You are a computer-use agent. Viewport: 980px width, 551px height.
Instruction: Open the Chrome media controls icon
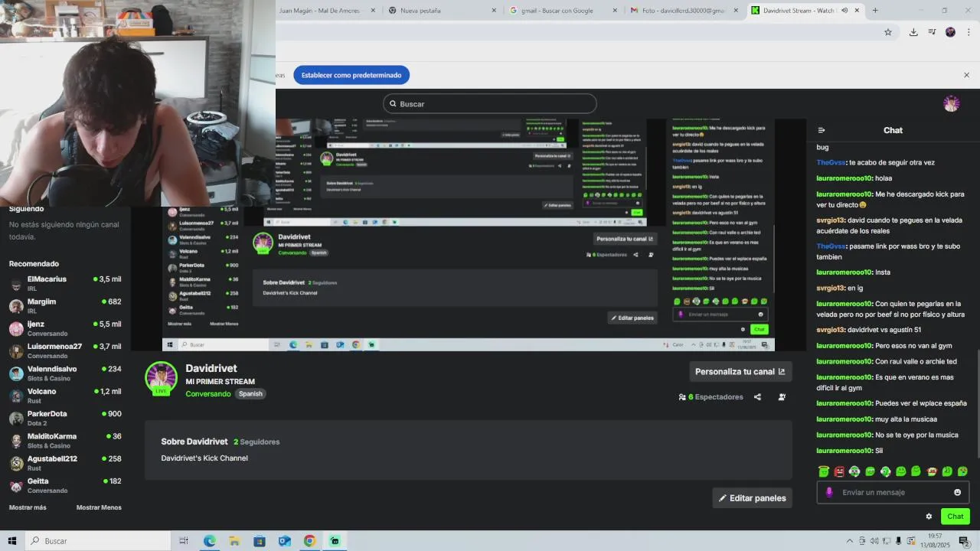coord(932,32)
